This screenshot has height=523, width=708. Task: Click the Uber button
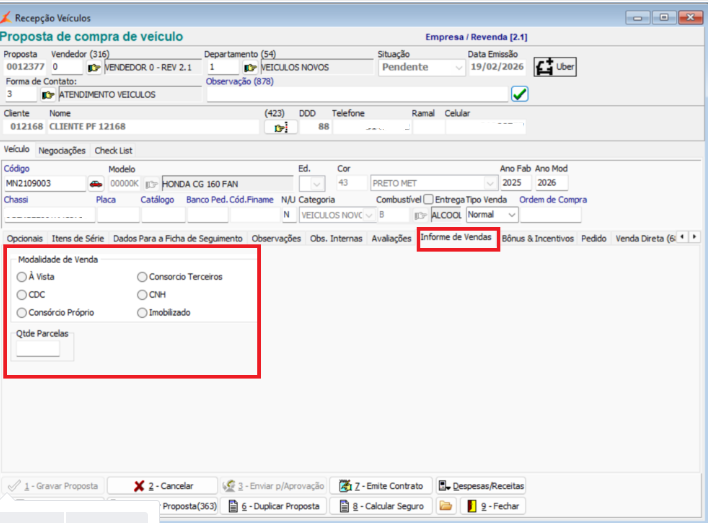coord(555,67)
